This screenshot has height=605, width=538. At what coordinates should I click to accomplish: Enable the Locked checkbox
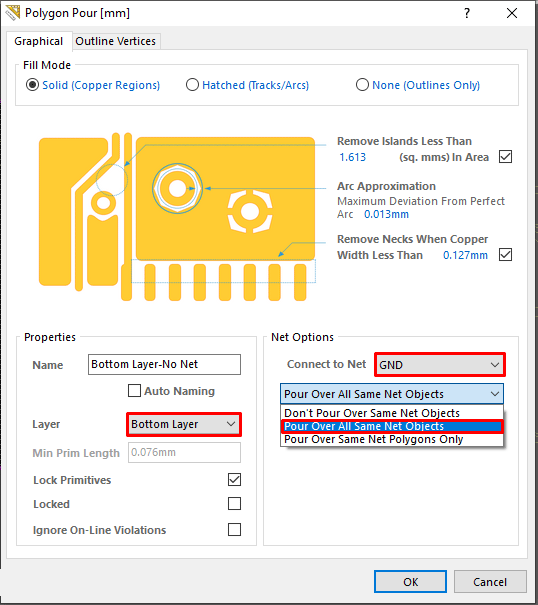pos(234,504)
